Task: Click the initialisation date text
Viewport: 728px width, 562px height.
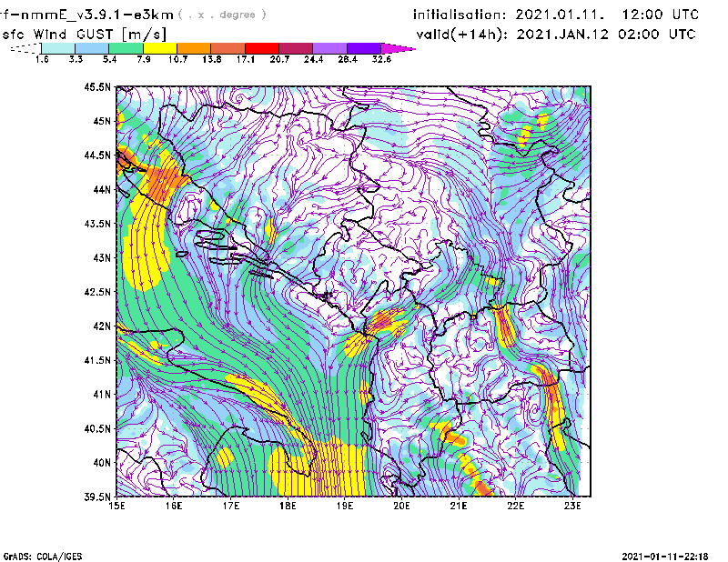Action: pos(556,15)
